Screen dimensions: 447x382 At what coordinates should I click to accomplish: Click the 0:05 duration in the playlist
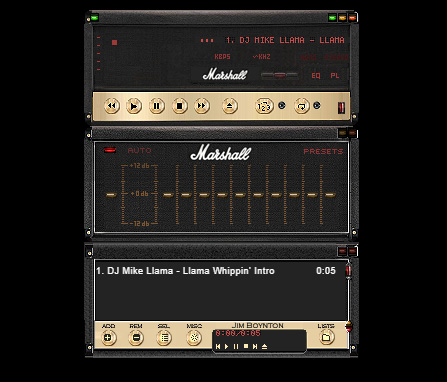[326, 271]
